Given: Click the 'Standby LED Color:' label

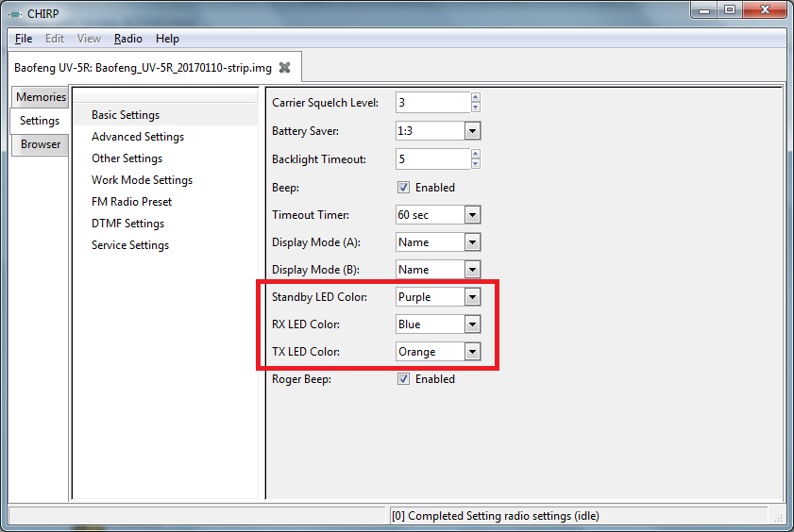Looking at the screenshot, I should (319, 297).
